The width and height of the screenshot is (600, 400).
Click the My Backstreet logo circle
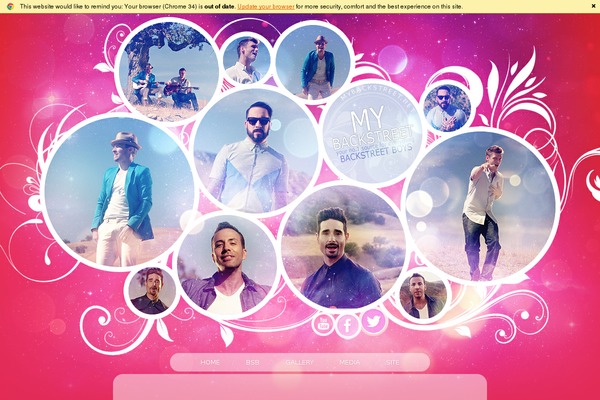tap(372, 133)
